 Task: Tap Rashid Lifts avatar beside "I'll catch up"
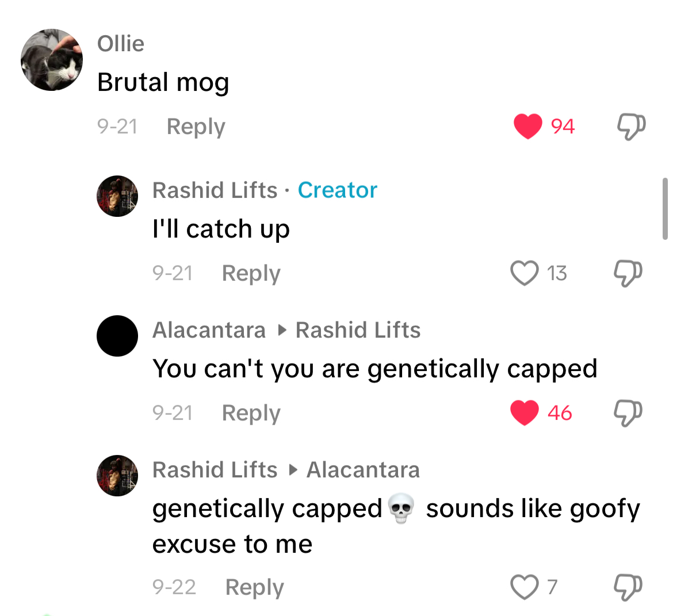coord(117,196)
